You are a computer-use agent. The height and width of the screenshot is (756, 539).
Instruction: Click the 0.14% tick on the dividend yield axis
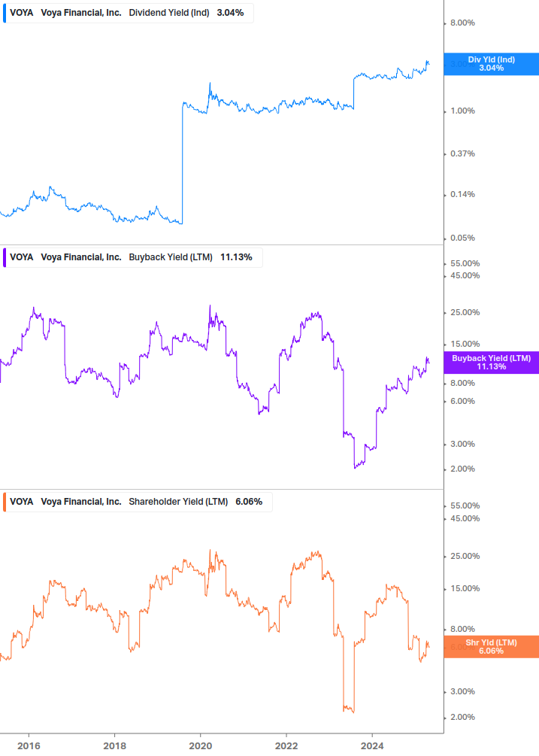coord(462,194)
